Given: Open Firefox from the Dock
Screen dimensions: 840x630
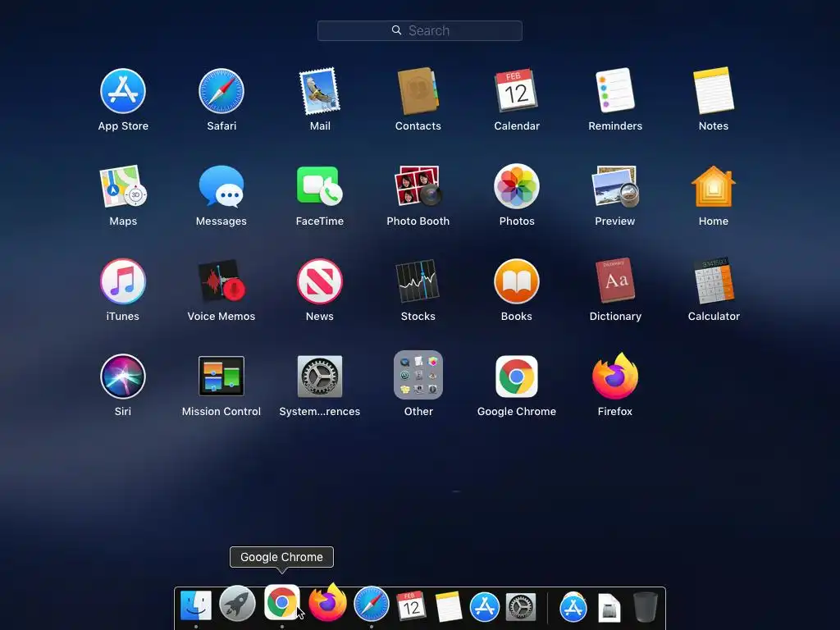Looking at the screenshot, I should click(327, 602).
